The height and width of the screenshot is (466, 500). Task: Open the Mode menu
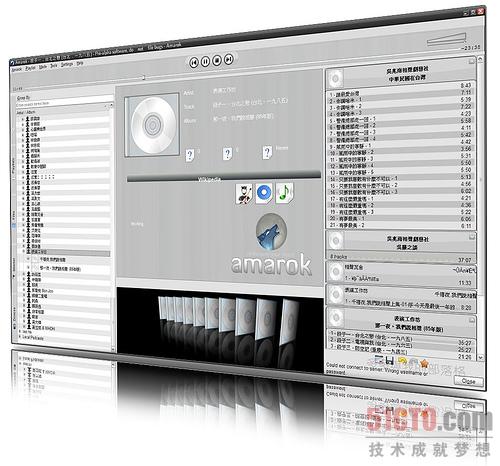[x=43, y=67]
